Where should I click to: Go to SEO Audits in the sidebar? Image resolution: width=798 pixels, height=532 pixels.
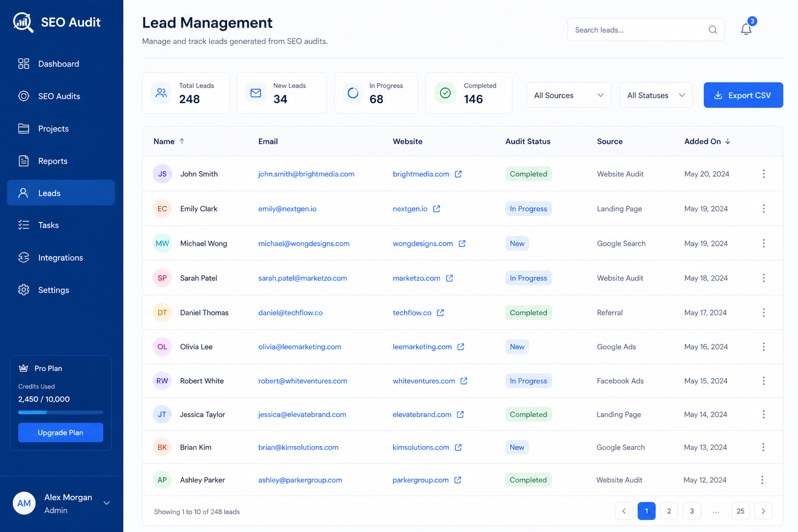tap(61, 96)
